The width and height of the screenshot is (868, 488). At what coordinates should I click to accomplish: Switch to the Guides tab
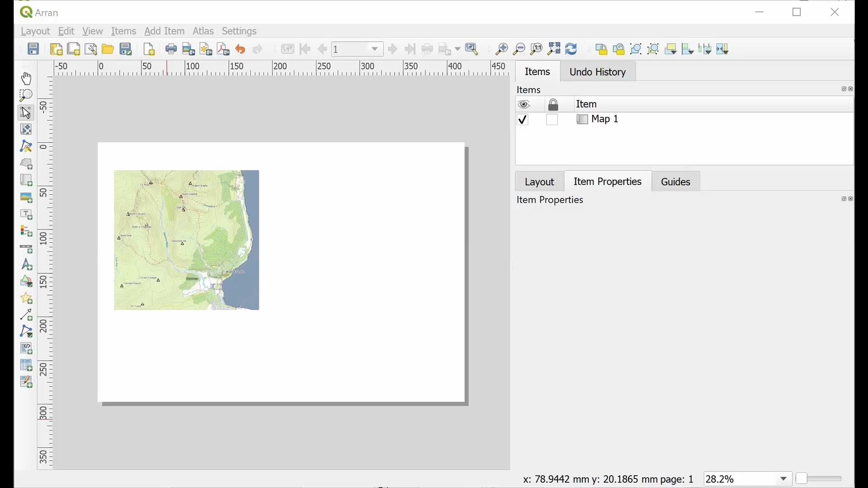[x=675, y=181]
